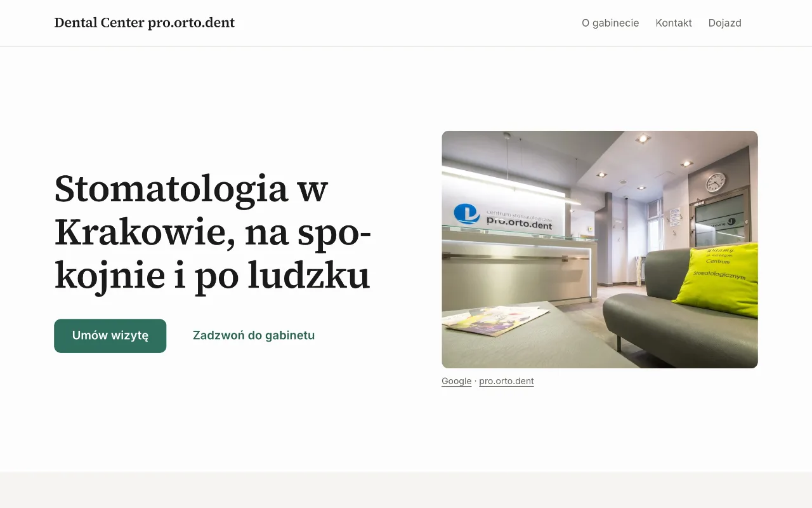This screenshot has height=508, width=812.
Task: Visit the Google photo credit link
Action: [x=457, y=381]
